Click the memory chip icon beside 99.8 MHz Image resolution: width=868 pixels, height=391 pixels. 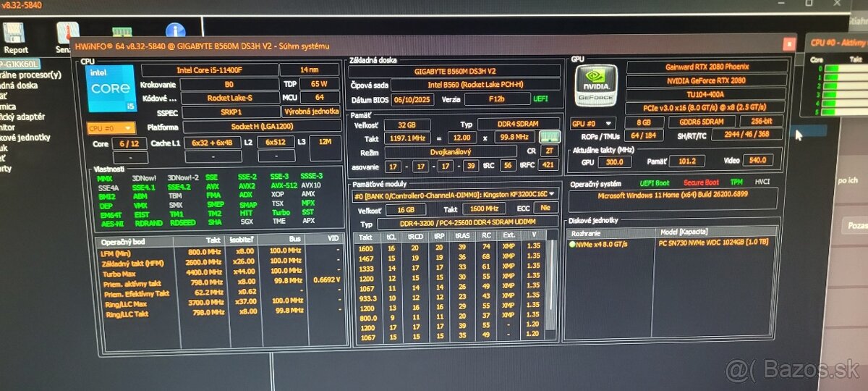pyautogui.click(x=550, y=138)
